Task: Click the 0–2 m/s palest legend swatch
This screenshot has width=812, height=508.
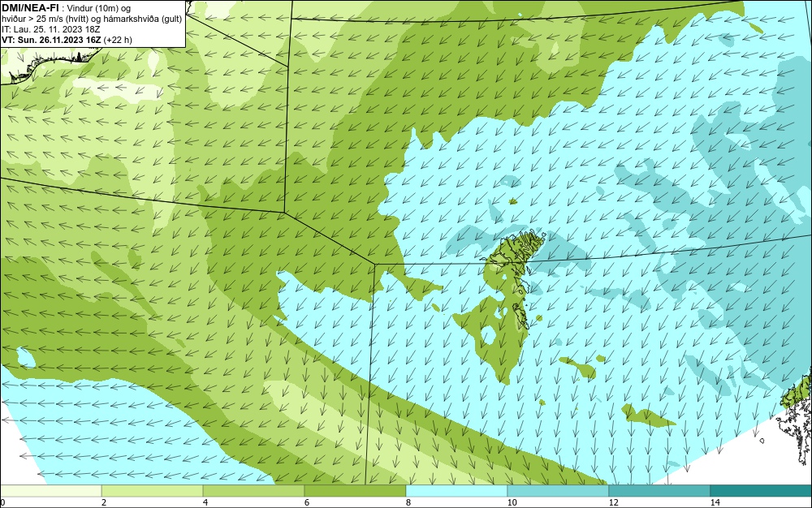Action: coord(50,491)
